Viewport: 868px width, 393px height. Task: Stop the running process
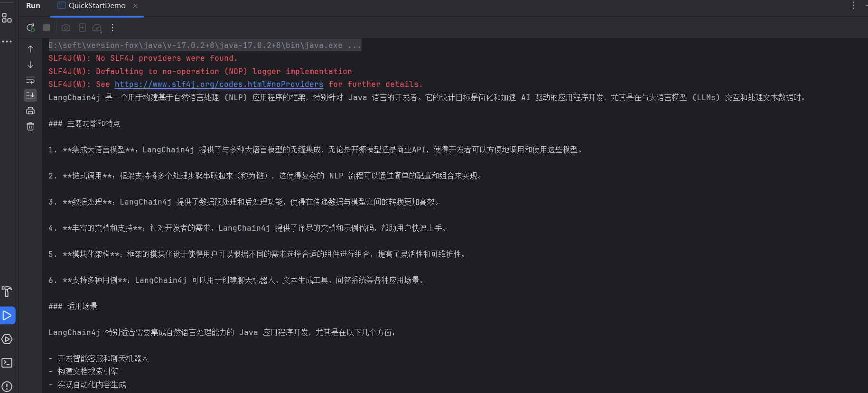[47, 28]
